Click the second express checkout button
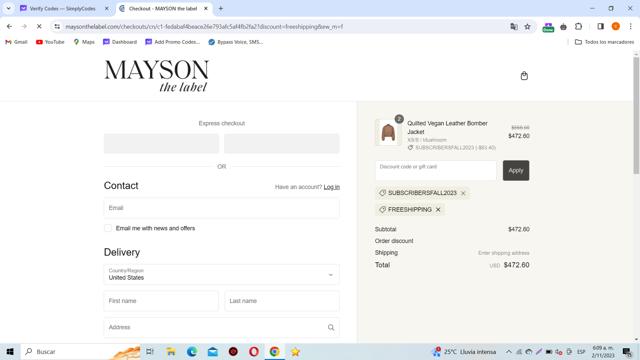640x360 pixels. point(282,144)
